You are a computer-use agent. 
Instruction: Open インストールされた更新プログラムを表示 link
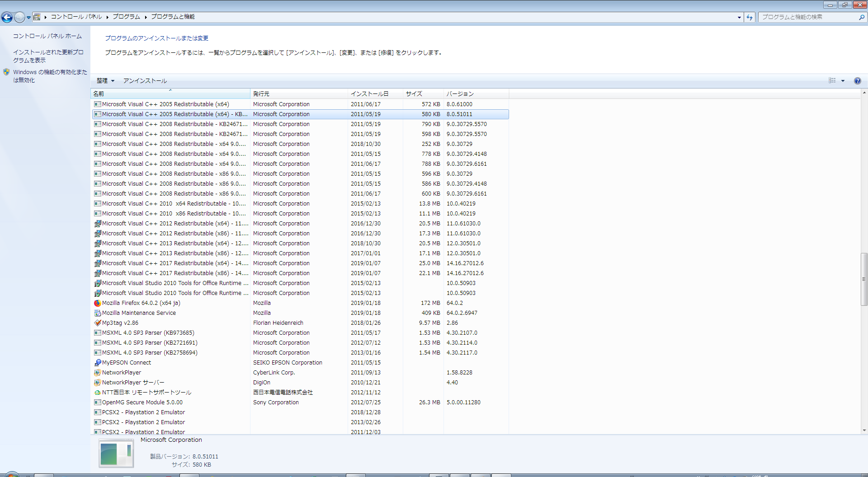pyautogui.click(x=48, y=56)
